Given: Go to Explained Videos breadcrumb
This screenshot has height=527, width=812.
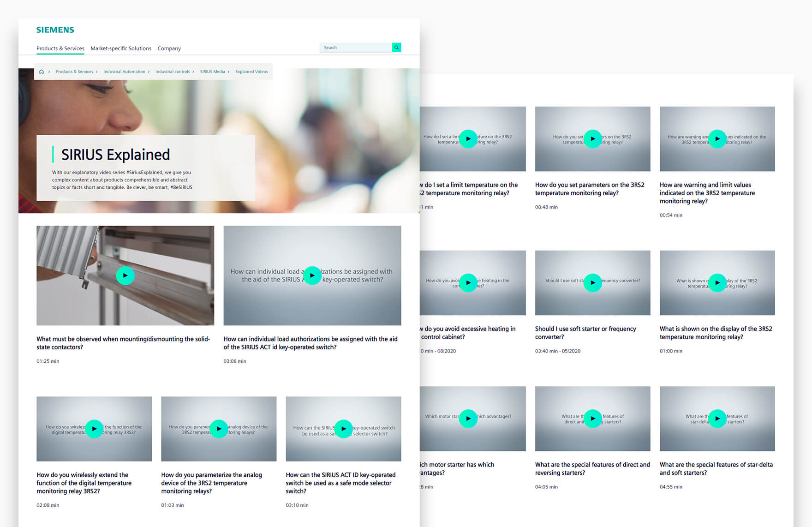Looking at the screenshot, I should pos(251,72).
